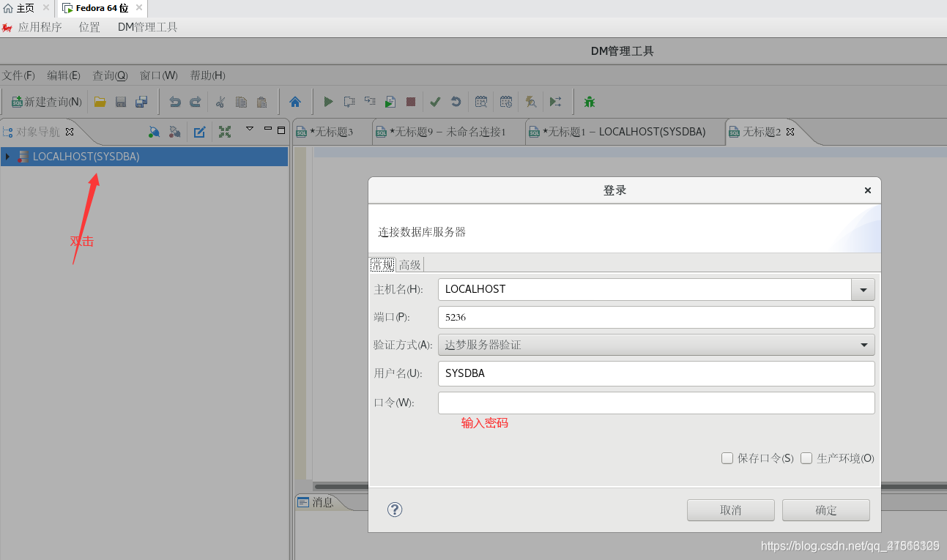Open the 窗口(W) menu
The height and width of the screenshot is (560, 947).
pyautogui.click(x=158, y=75)
